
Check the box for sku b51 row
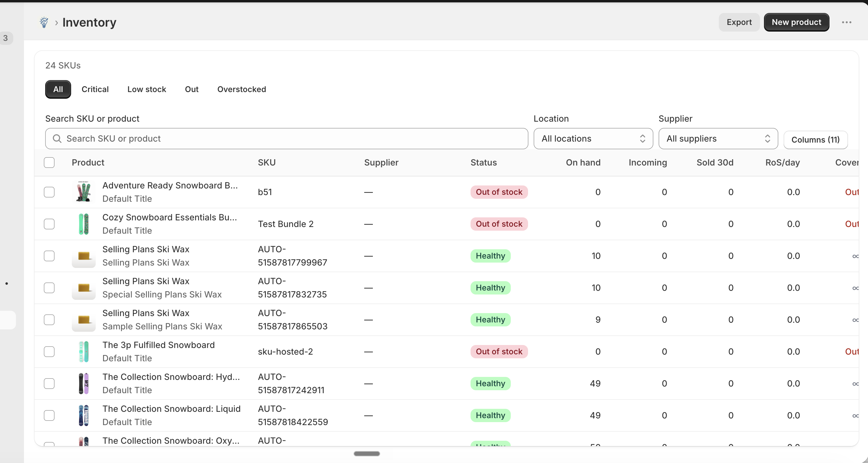[x=49, y=192]
